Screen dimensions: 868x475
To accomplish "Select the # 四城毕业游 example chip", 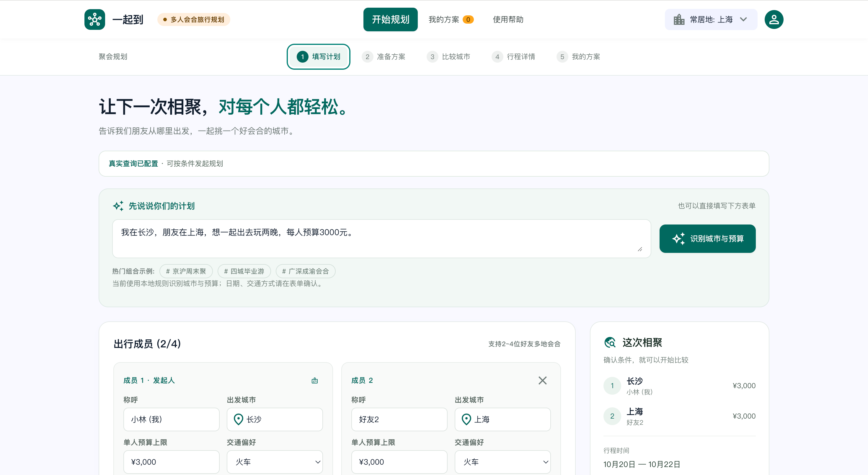I will [244, 271].
